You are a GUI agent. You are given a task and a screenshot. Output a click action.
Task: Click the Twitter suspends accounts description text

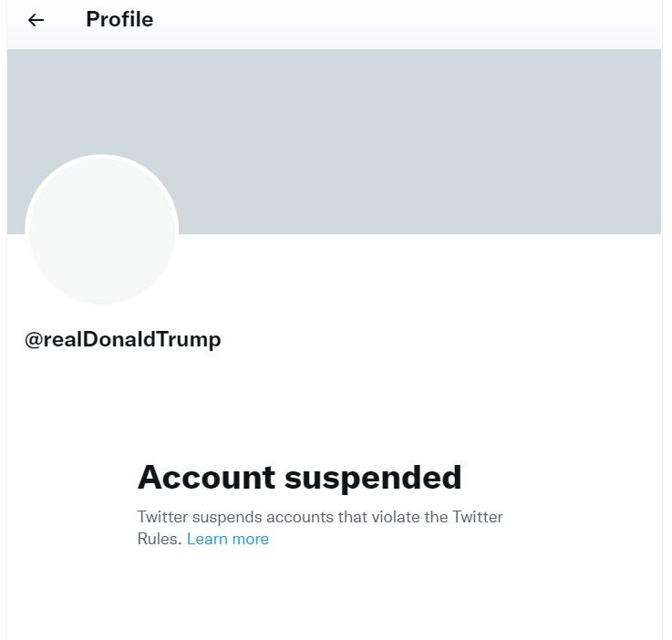(320, 528)
